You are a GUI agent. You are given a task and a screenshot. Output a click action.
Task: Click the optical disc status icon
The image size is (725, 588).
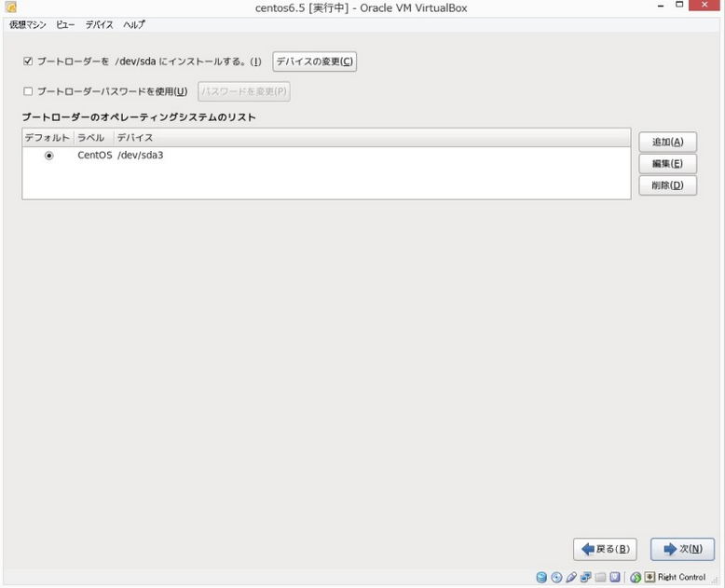556,577
